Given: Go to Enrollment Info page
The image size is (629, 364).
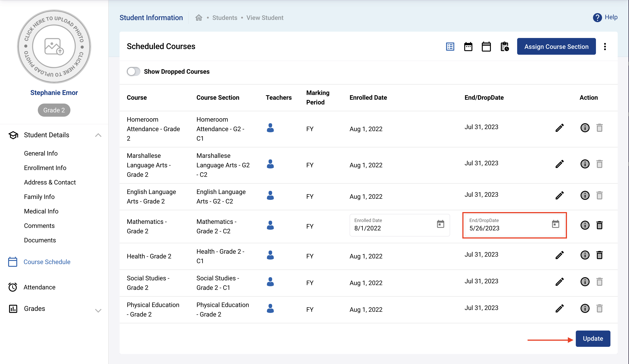Looking at the screenshot, I should (45, 168).
